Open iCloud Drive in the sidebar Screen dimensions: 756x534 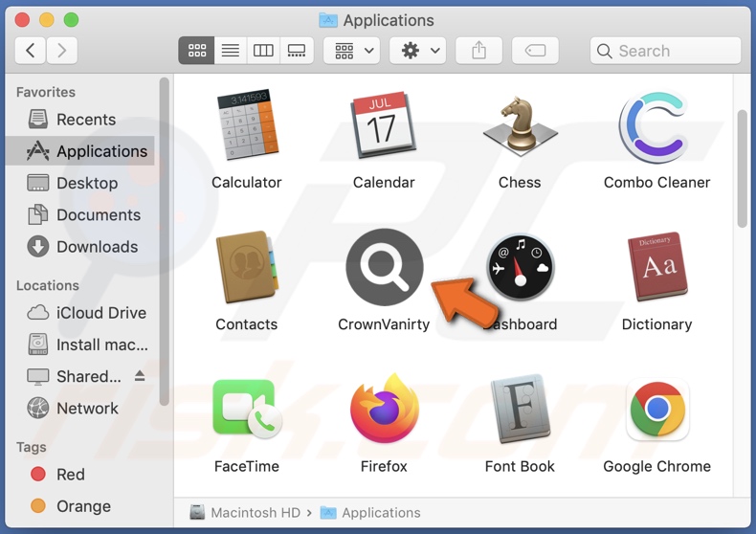tap(79, 313)
